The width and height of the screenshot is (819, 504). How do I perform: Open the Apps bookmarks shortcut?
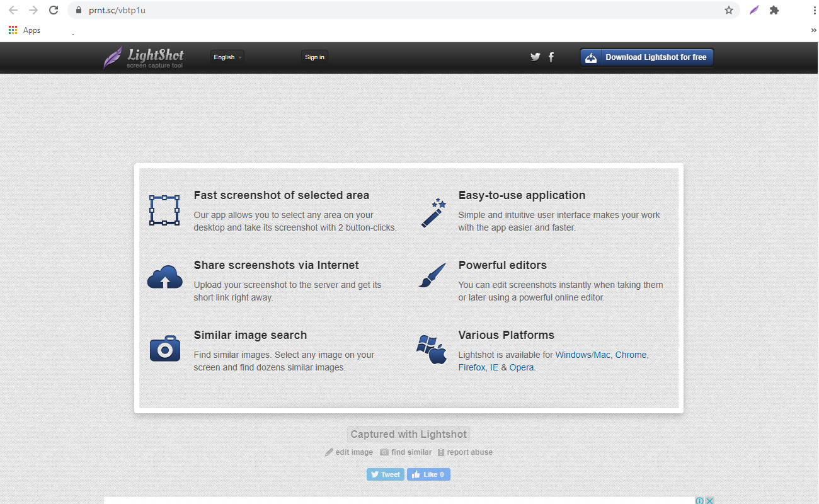pyautogui.click(x=25, y=30)
